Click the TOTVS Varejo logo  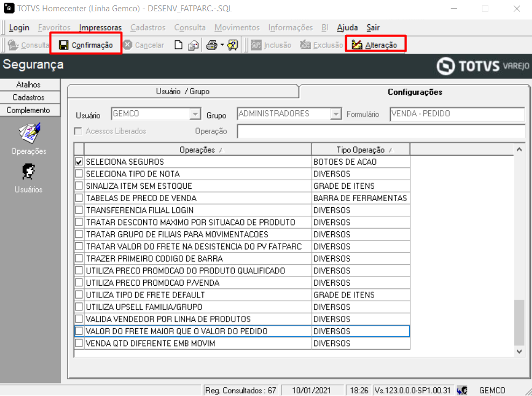tap(483, 66)
